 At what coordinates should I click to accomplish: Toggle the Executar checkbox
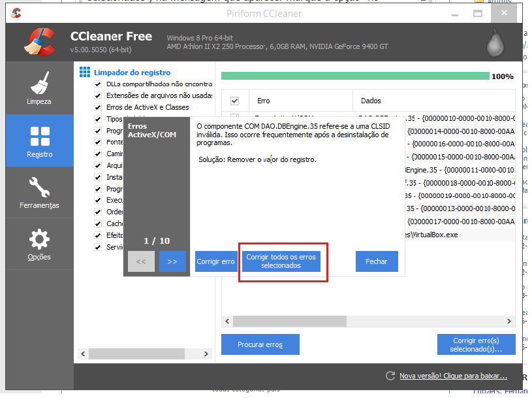click(x=98, y=201)
